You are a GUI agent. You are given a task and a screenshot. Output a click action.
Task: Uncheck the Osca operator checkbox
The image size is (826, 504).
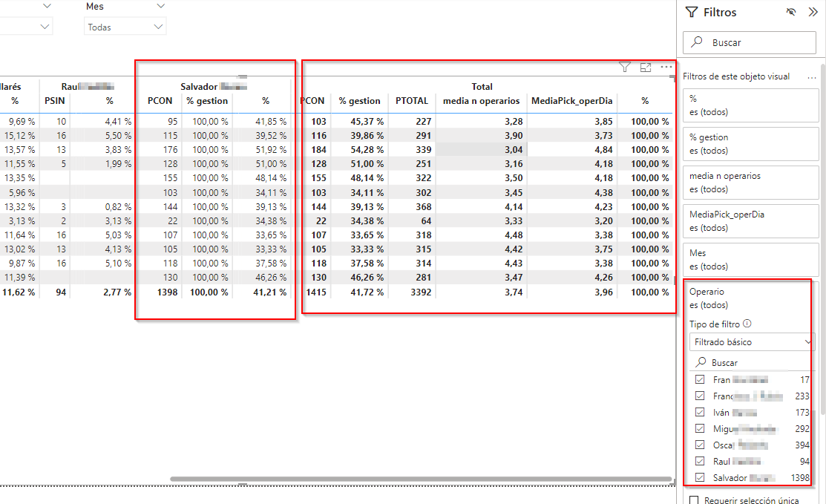(x=700, y=445)
